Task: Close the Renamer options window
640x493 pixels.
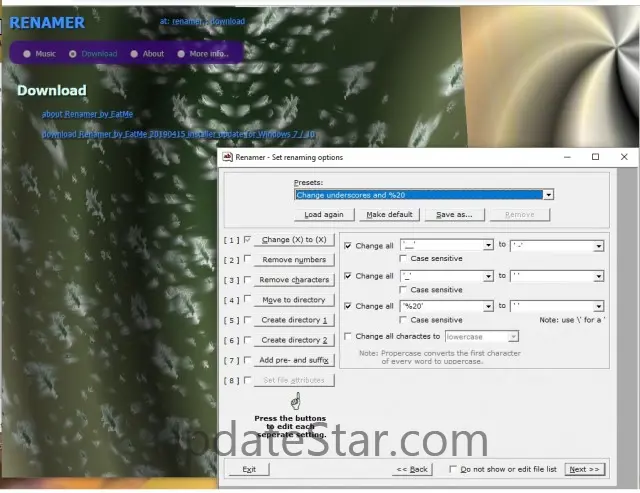Action: coord(624,157)
